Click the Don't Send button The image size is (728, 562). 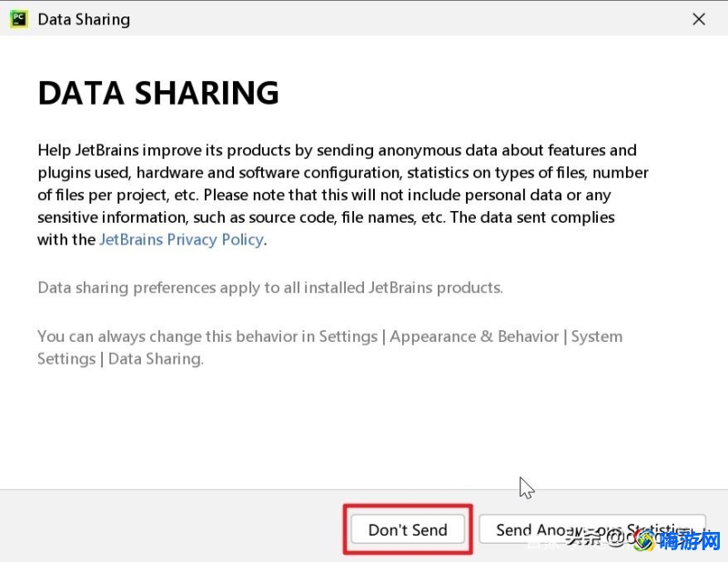point(408,529)
